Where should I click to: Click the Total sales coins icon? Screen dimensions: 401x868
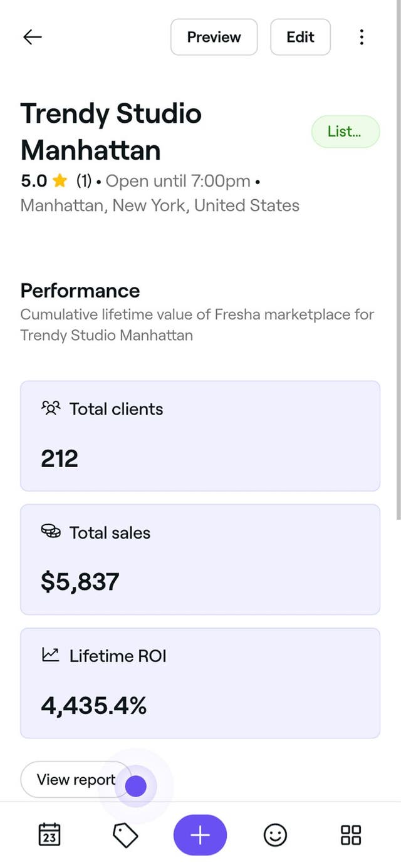51,532
